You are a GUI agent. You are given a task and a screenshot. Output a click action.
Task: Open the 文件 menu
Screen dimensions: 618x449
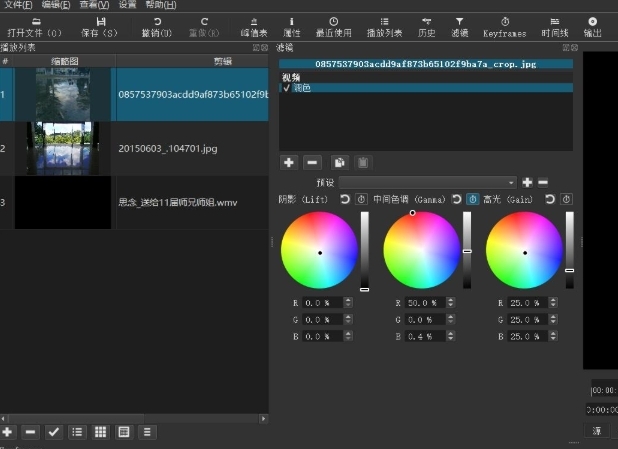point(18,5)
